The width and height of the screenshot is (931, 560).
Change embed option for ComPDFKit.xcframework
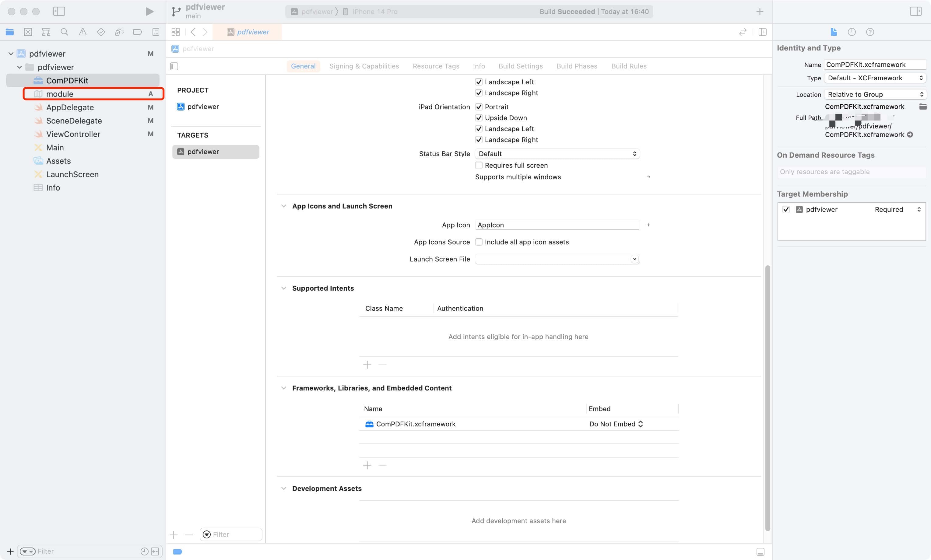pyautogui.click(x=616, y=424)
